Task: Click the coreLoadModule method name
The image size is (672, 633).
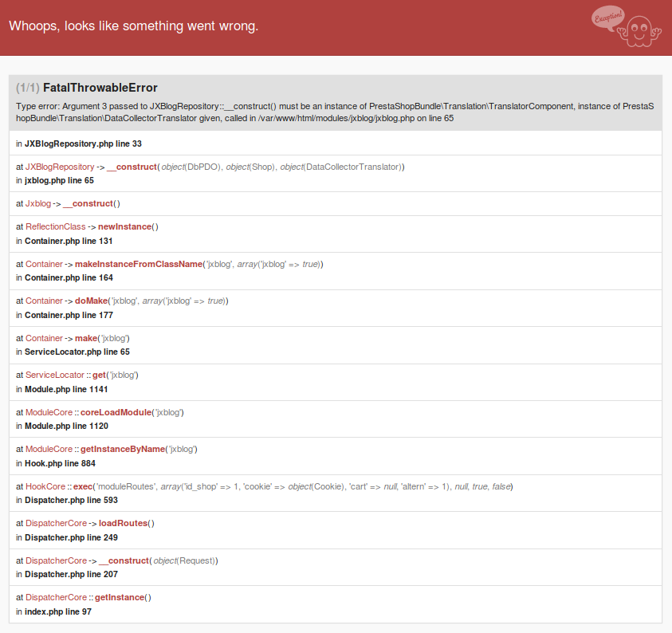Action: [x=116, y=412]
